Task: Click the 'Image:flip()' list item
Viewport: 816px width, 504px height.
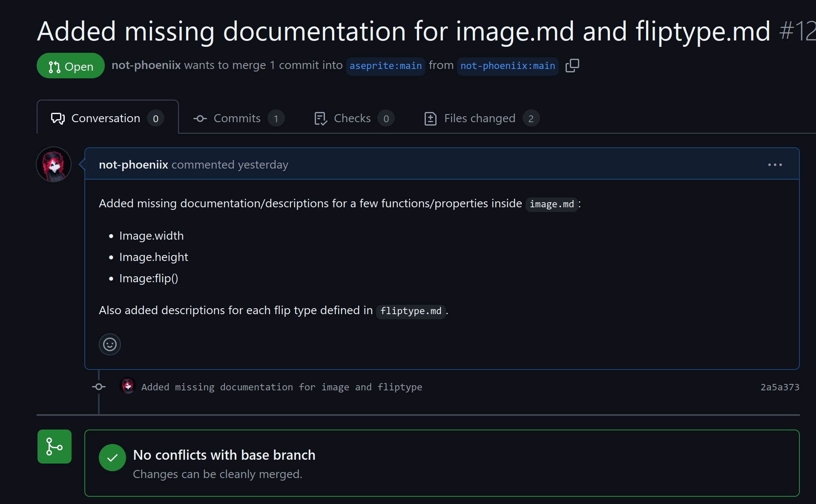Action: click(149, 278)
